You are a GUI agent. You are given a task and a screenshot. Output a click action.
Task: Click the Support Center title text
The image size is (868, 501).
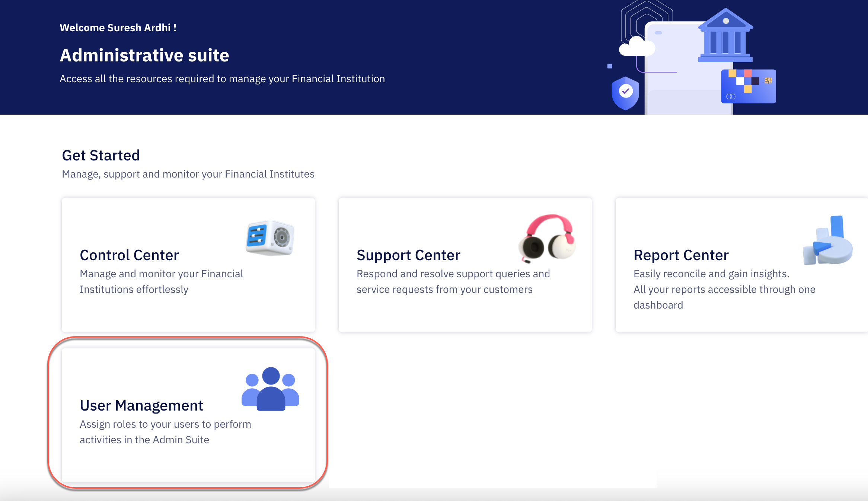(408, 255)
